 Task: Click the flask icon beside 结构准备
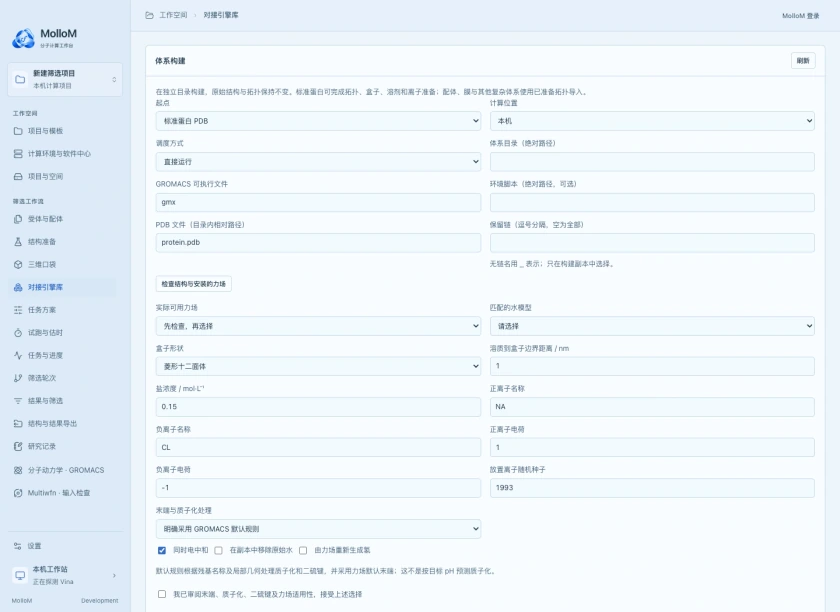pos(18,242)
